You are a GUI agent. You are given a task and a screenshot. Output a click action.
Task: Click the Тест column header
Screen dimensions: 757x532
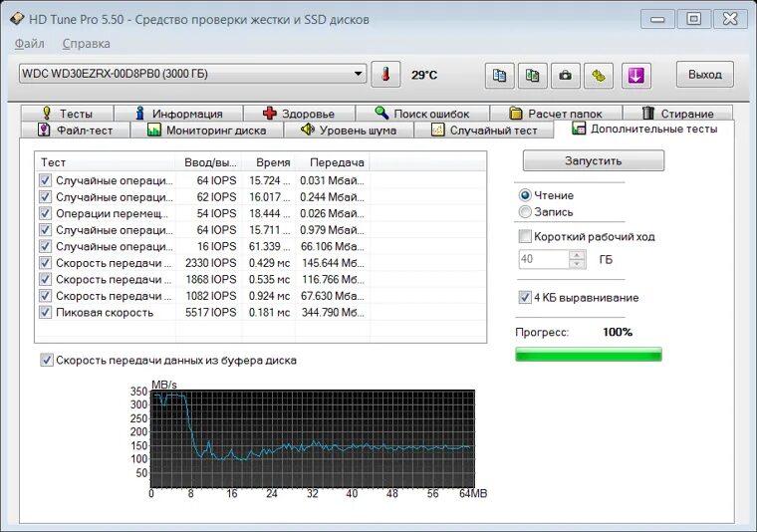click(106, 162)
